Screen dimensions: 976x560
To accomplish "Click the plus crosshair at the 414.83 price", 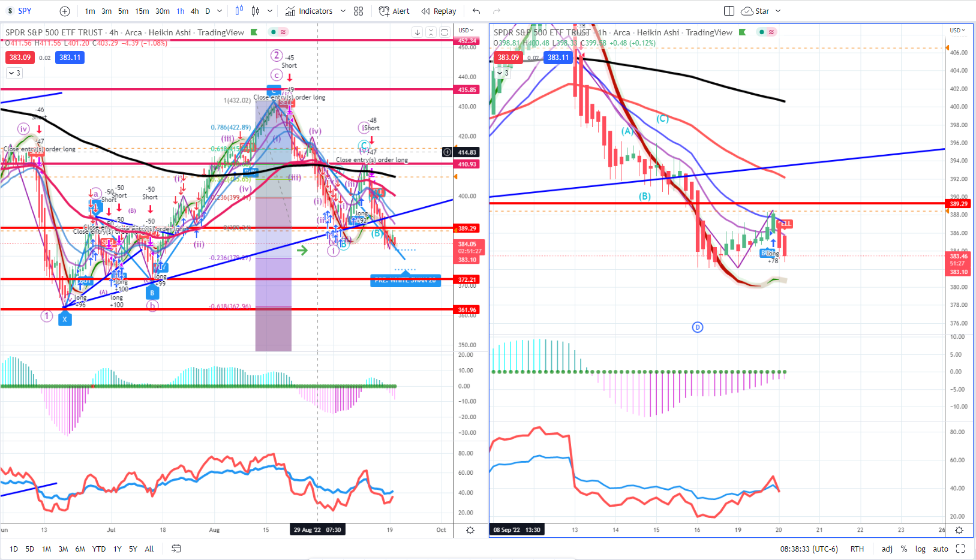I will pos(447,152).
